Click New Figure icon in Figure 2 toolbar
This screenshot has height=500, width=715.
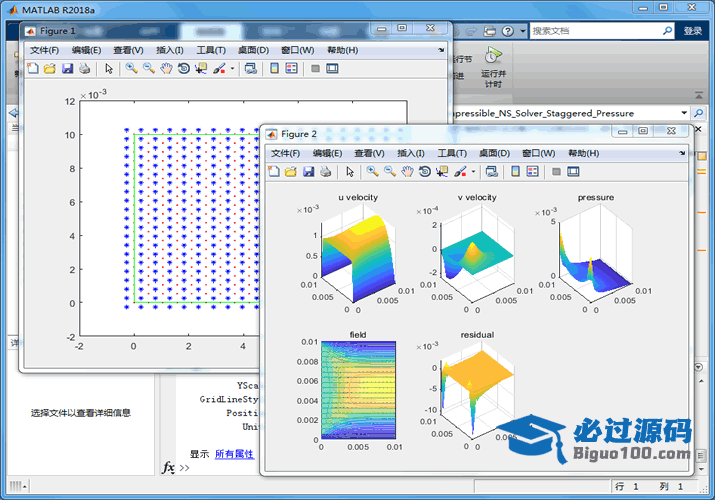pyautogui.click(x=274, y=171)
